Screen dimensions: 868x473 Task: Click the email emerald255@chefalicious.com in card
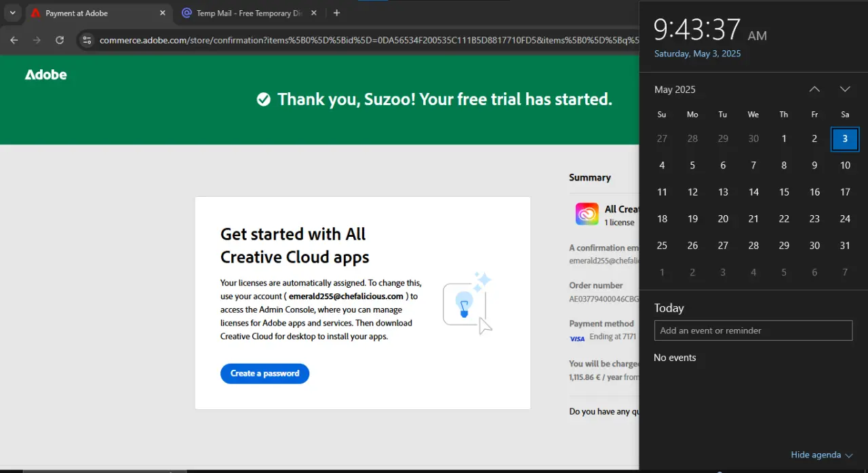(346, 296)
